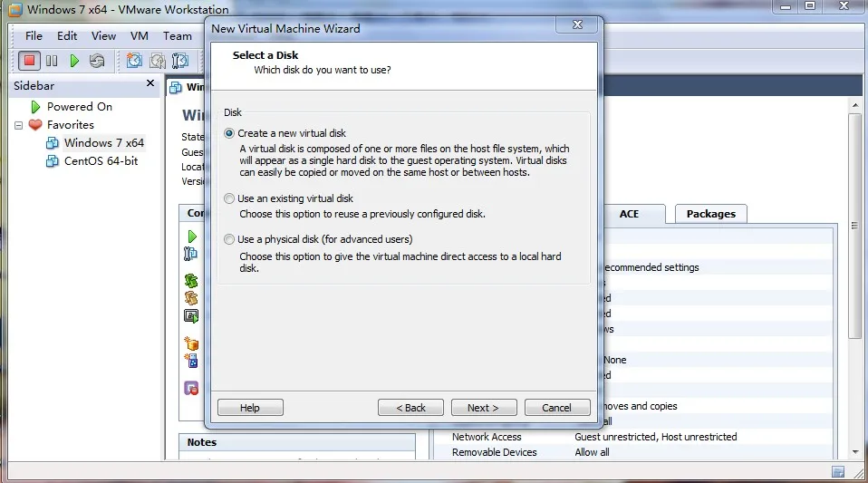Click the green power-on arrow in Commands panel

pos(192,237)
